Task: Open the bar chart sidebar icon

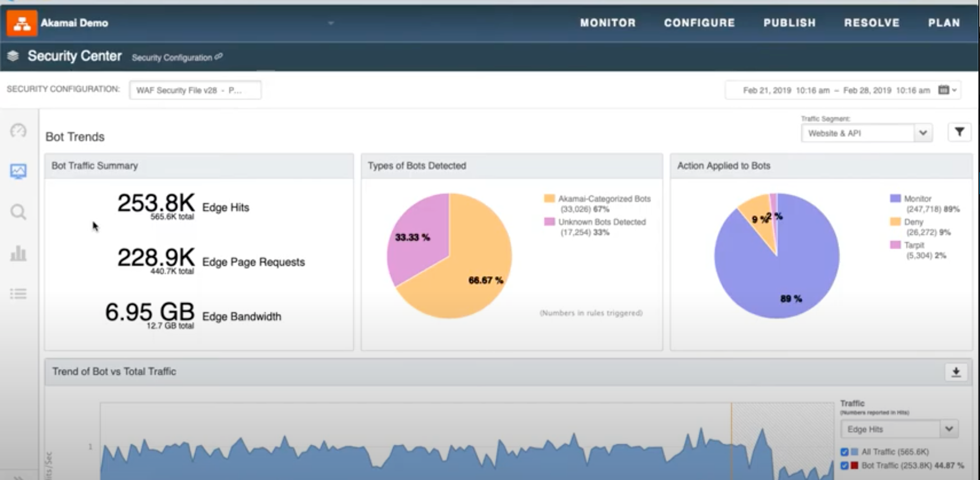Action: point(18,253)
